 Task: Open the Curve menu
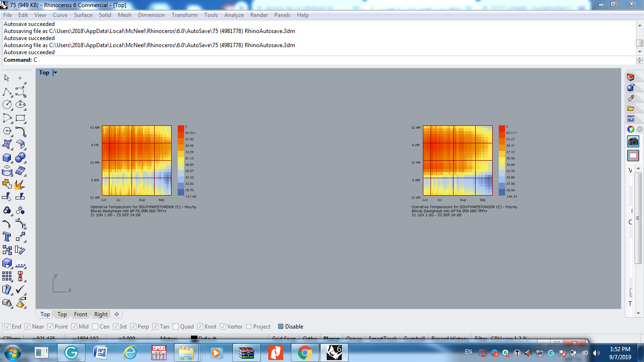coord(60,15)
